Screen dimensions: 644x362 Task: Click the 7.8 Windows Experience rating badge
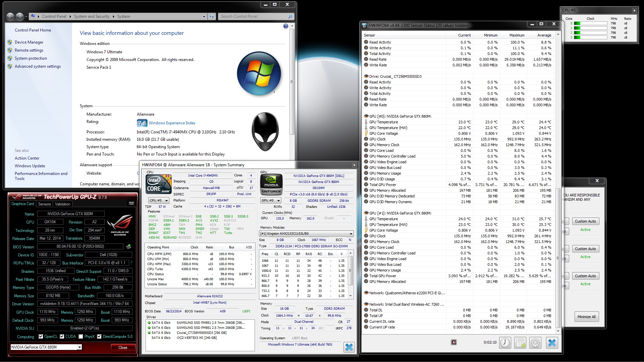tap(142, 123)
